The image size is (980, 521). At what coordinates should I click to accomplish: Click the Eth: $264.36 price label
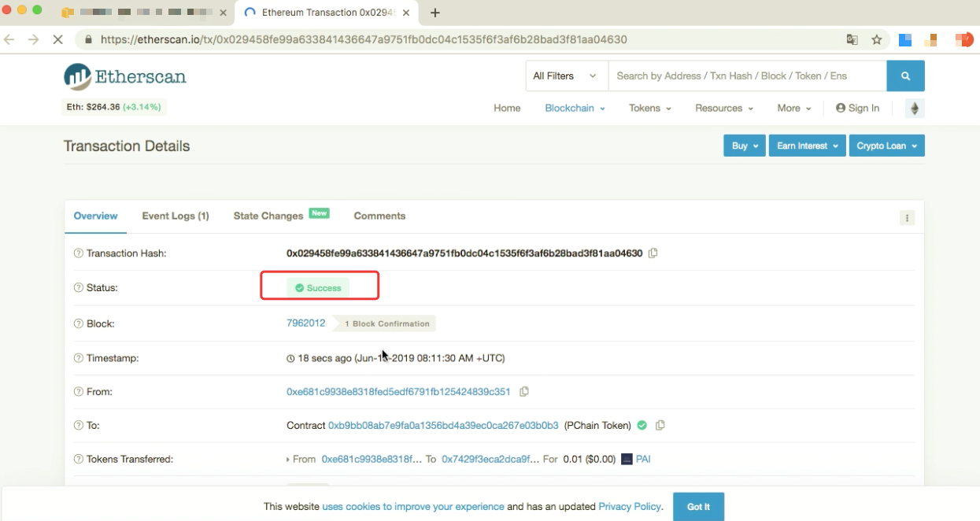(115, 107)
